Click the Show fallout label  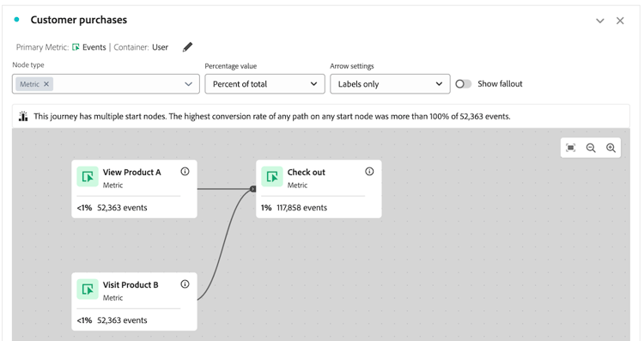[x=500, y=84]
